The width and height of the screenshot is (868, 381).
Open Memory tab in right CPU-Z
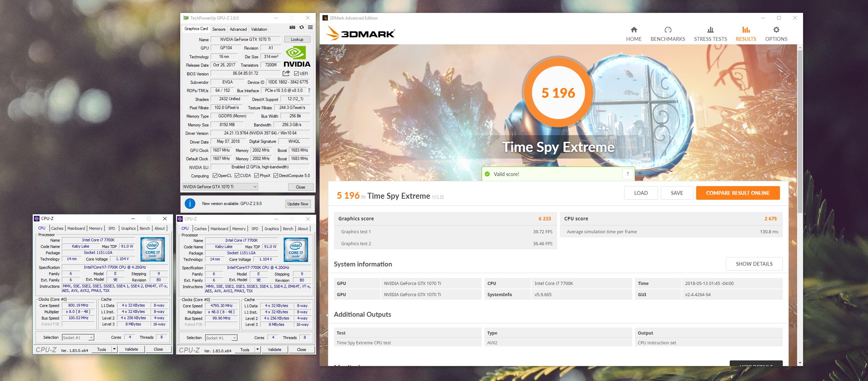239,229
